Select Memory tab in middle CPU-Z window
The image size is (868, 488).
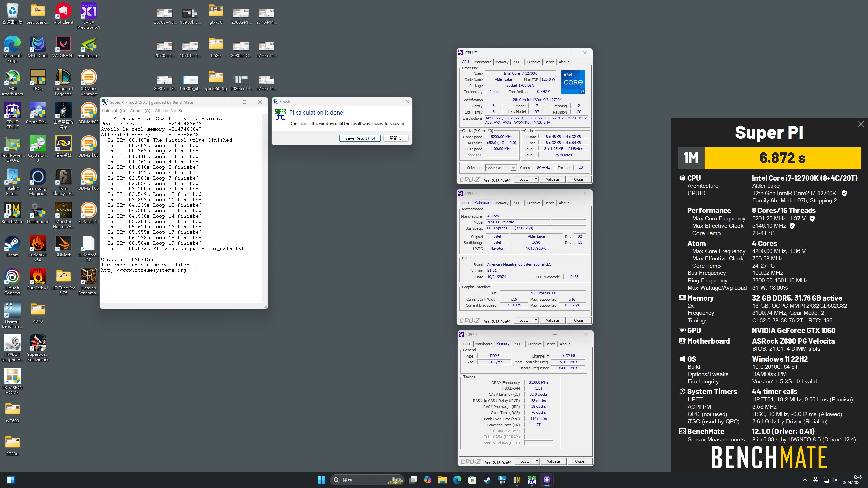[501, 203]
